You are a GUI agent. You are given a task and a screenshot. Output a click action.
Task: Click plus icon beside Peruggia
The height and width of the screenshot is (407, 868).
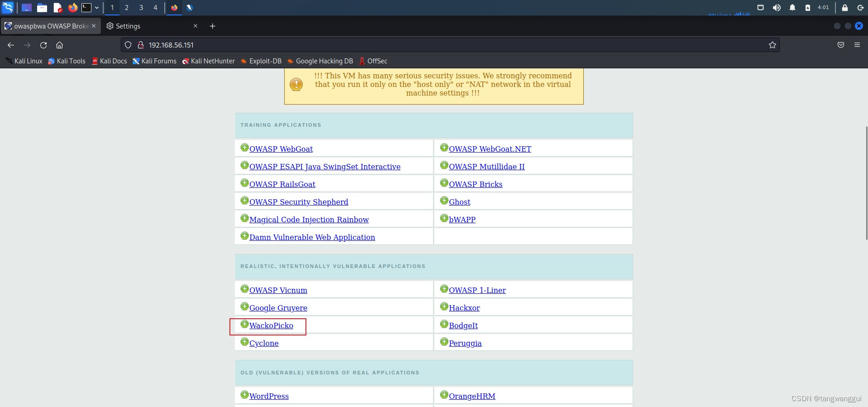(444, 342)
